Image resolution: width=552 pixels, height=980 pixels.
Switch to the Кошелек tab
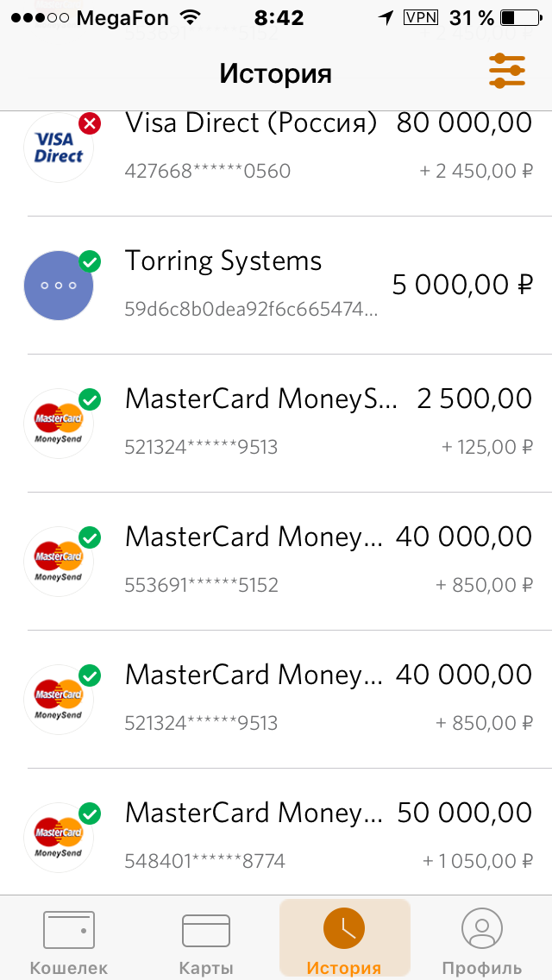(69, 942)
